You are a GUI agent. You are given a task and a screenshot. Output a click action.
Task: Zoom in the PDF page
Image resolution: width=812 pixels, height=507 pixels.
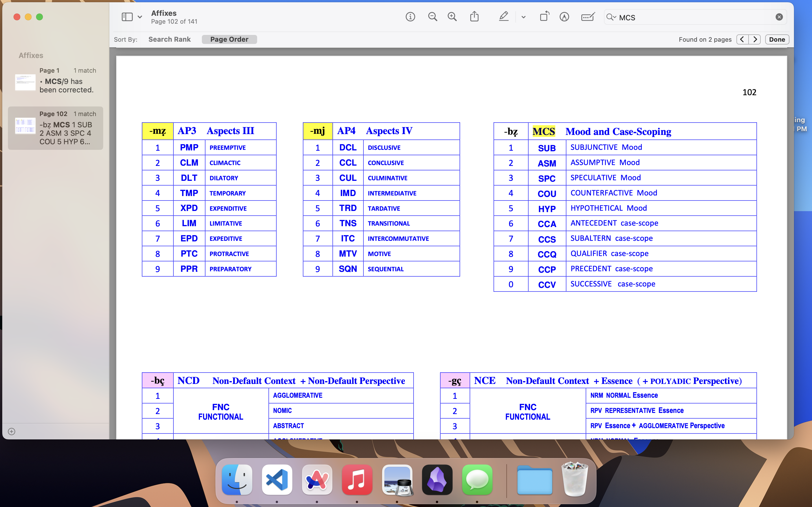[x=452, y=17]
